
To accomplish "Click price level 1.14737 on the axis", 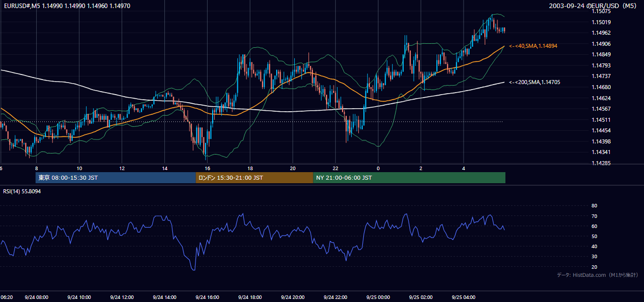I will 601,76.
